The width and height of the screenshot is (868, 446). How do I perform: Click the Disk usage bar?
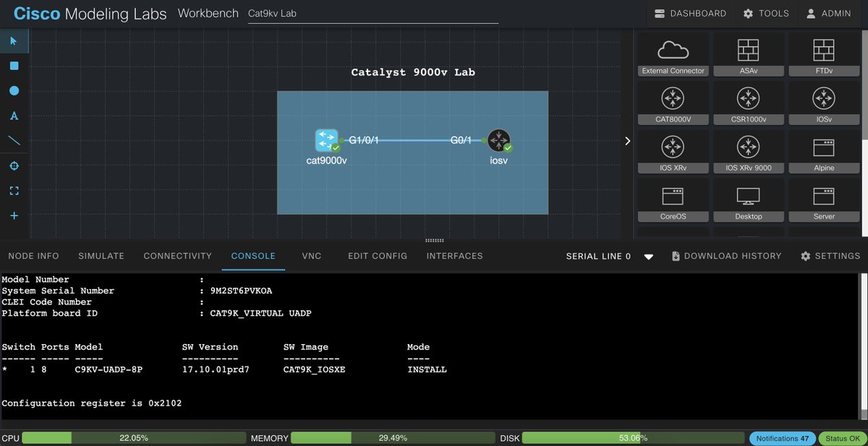pyautogui.click(x=633, y=438)
